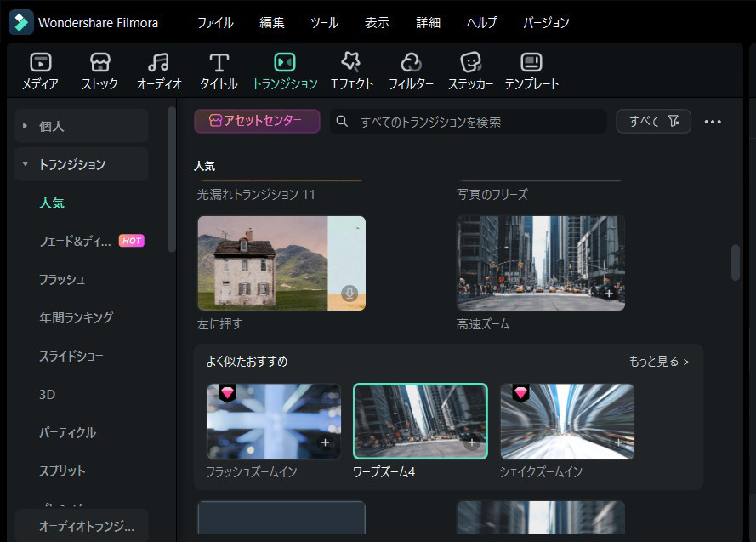Open the オーディオ (Audio) library icon
Screen dimensions: 756x542
pyautogui.click(x=158, y=61)
